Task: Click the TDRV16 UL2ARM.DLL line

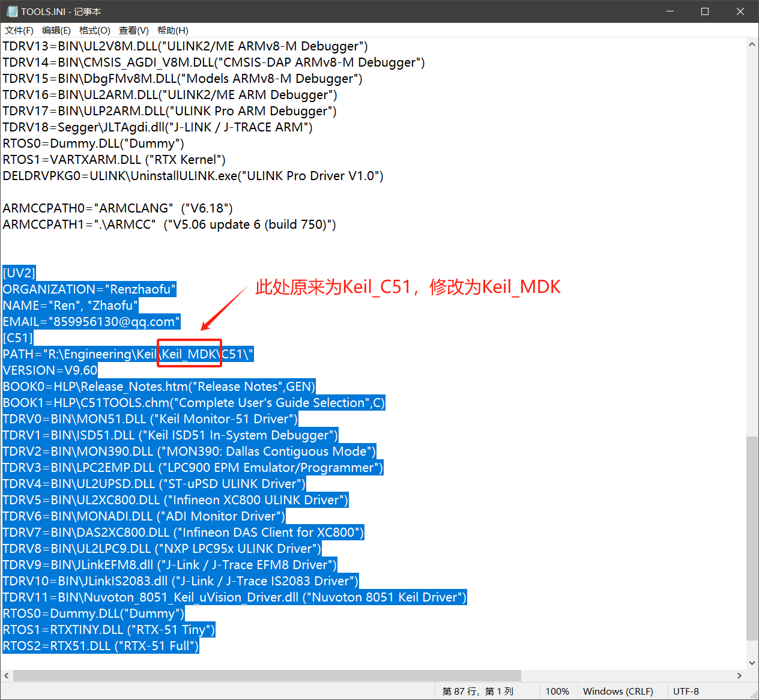Action: (x=170, y=95)
